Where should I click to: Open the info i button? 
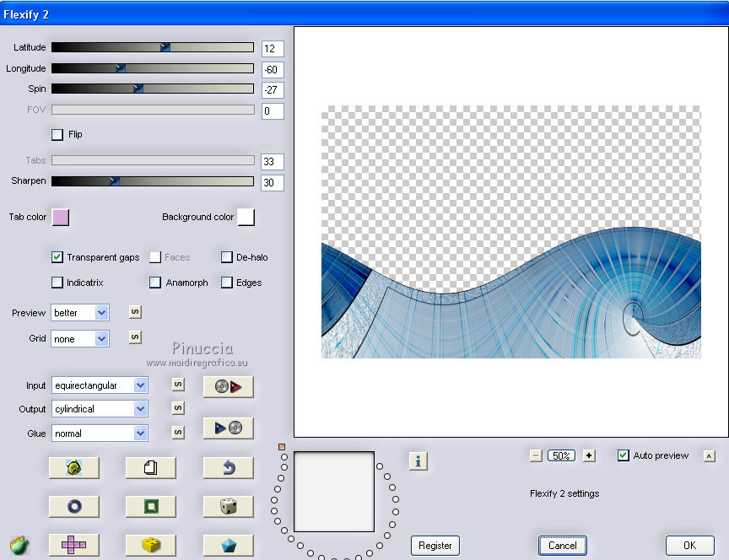[x=418, y=461]
